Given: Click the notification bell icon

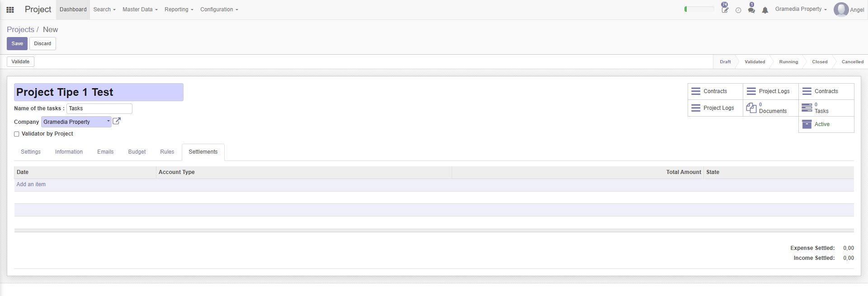Looking at the screenshot, I should tap(765, 10).
